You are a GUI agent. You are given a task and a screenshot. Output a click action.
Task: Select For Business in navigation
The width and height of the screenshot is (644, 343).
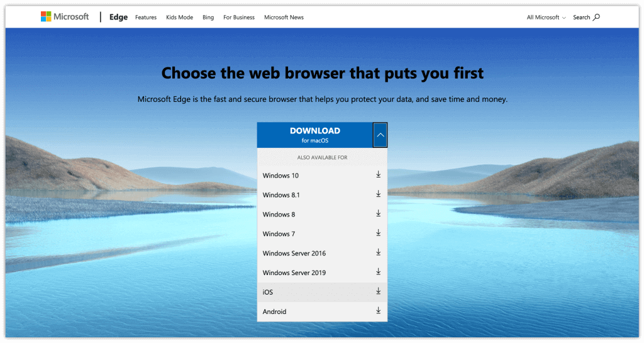pos(239,17)
